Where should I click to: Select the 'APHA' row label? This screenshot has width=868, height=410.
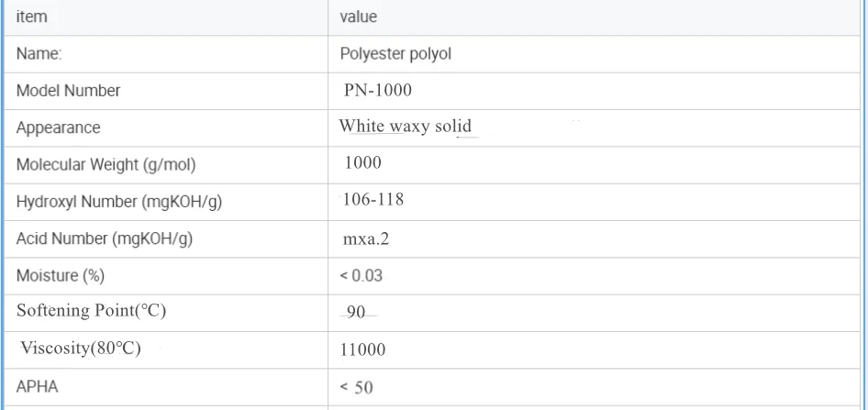tap(38, 386)
